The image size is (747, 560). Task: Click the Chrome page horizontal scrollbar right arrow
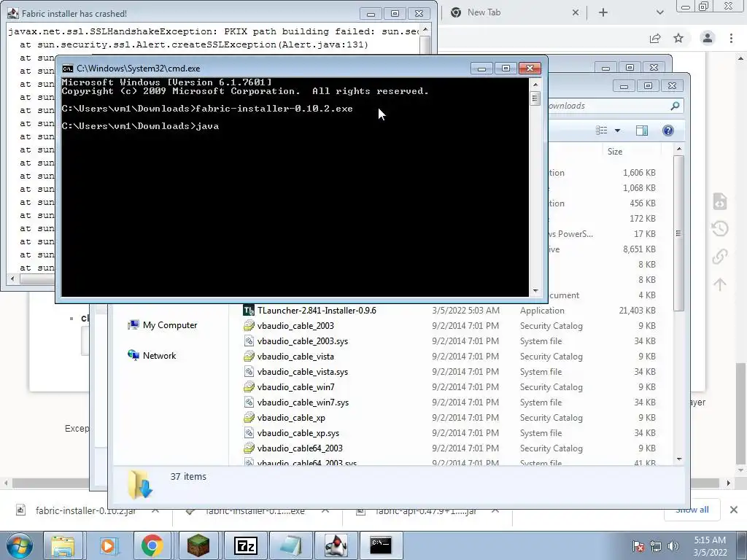tap(729, 483)
